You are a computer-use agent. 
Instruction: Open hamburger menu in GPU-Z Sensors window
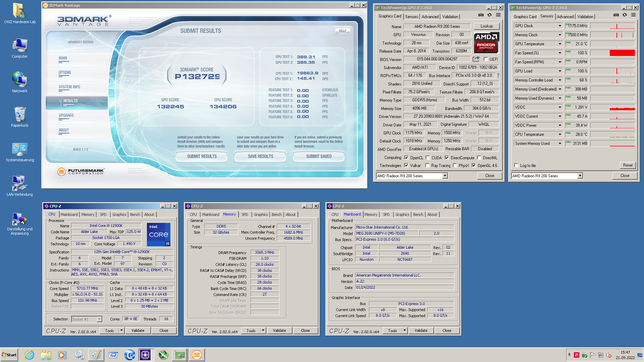coord(634,15)
